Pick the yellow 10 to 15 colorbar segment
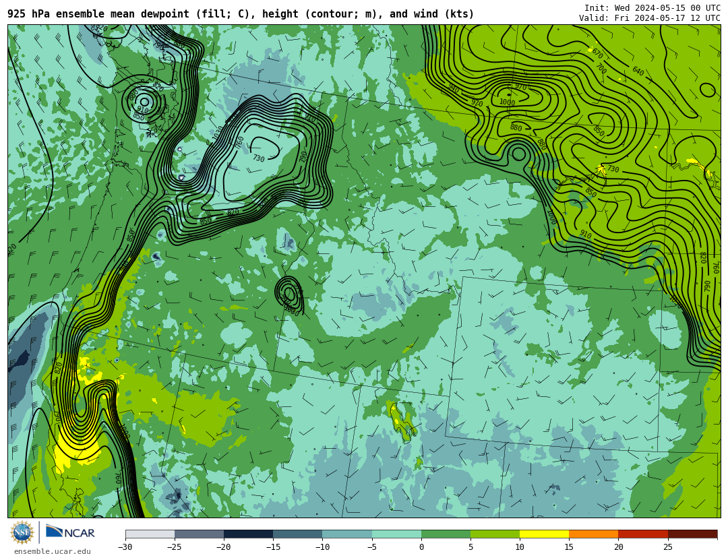 (544, 534)
